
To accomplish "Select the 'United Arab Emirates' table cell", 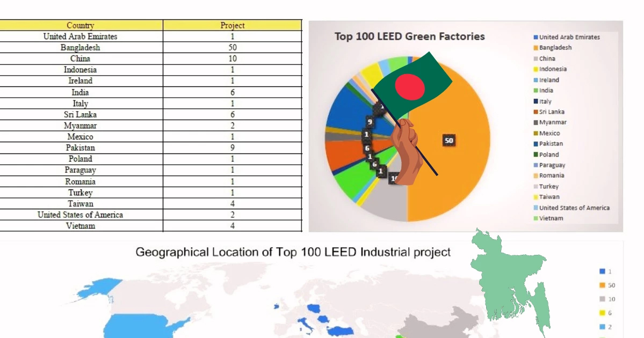I will point(81,36).
